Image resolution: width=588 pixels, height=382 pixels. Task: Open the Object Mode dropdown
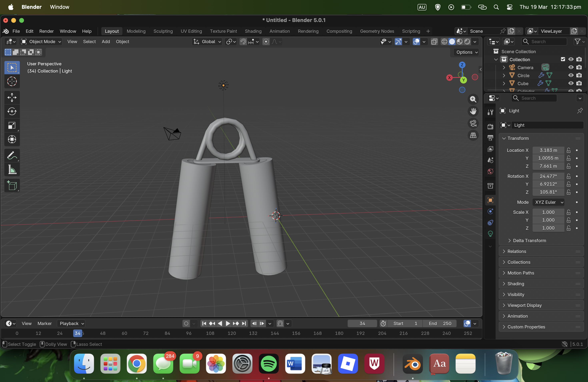(41, 42)
